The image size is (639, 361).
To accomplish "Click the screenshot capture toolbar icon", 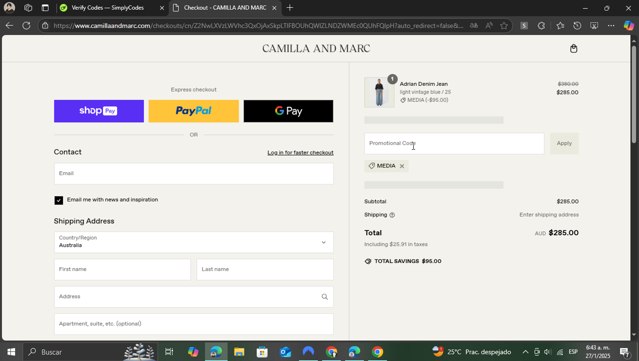I will pyautogui.click(x=594, y=26).
